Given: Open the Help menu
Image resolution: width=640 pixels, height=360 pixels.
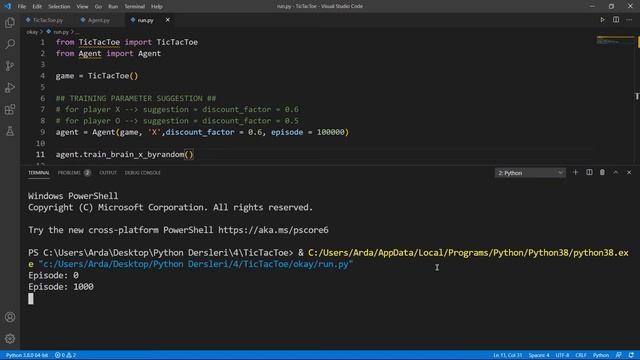Looking at the screenshot, I should [x=157, y=7].
